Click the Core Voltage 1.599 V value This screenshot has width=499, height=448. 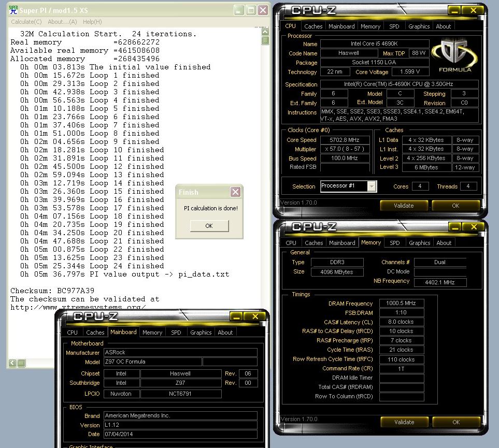tap(410, 72)
